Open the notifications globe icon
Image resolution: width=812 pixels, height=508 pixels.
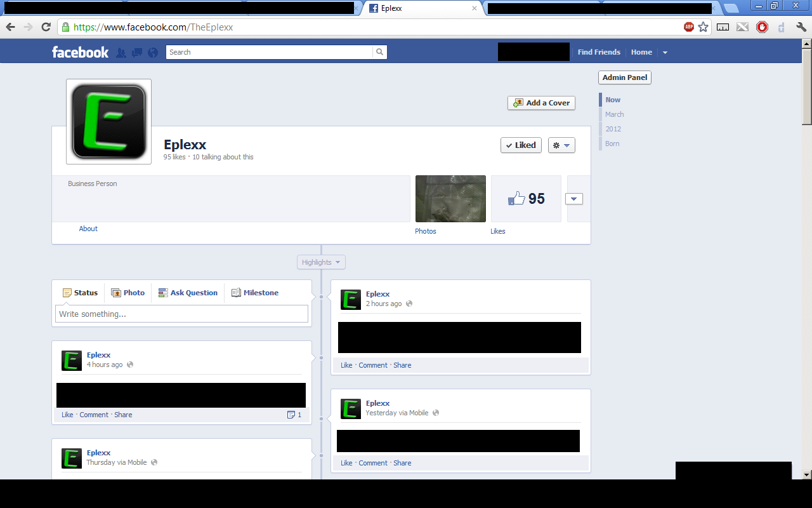click(x=153, y=53)
